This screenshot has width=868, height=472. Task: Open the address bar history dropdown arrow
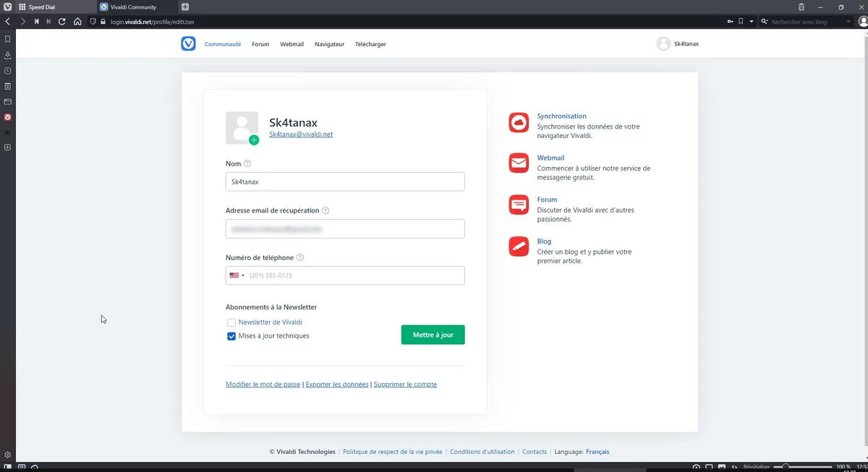[x=751, y=22]
